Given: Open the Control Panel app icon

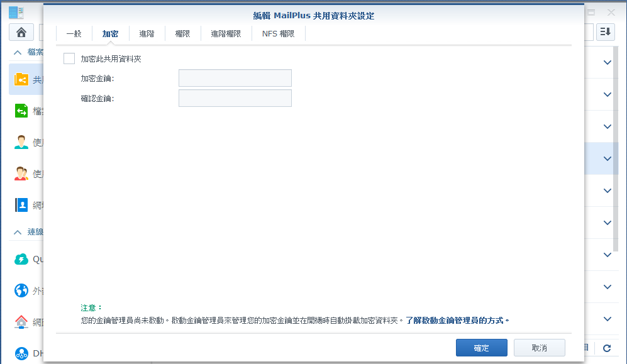Looking at the screenshot, I should (16, 13).
